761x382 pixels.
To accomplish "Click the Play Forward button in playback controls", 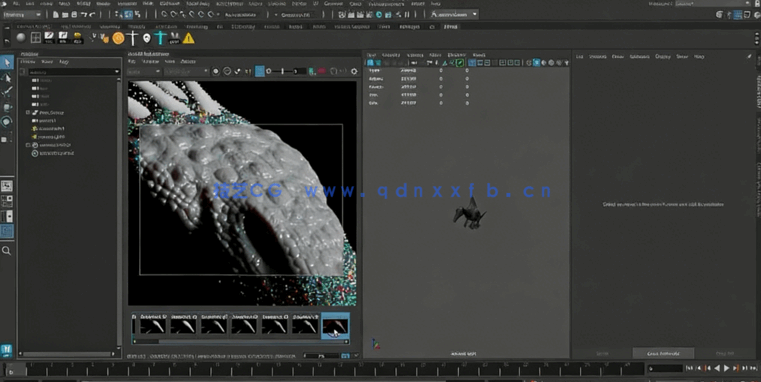I will (727, 368).
